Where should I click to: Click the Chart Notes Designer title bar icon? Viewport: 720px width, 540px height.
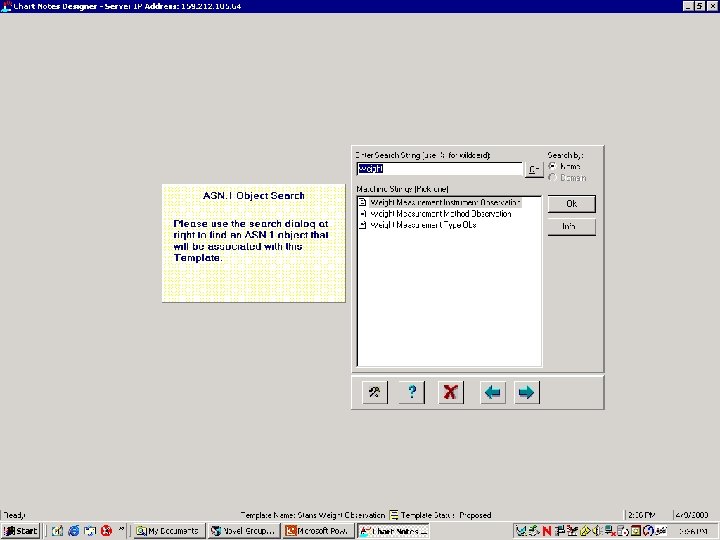[x=6, y=6]
